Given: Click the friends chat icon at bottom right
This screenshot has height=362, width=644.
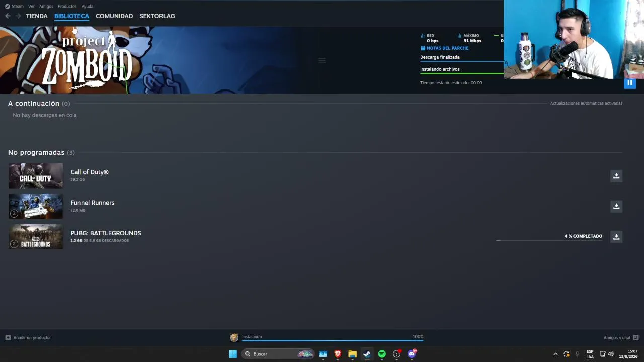Looking at the screenshot, I should pos(636,338).
